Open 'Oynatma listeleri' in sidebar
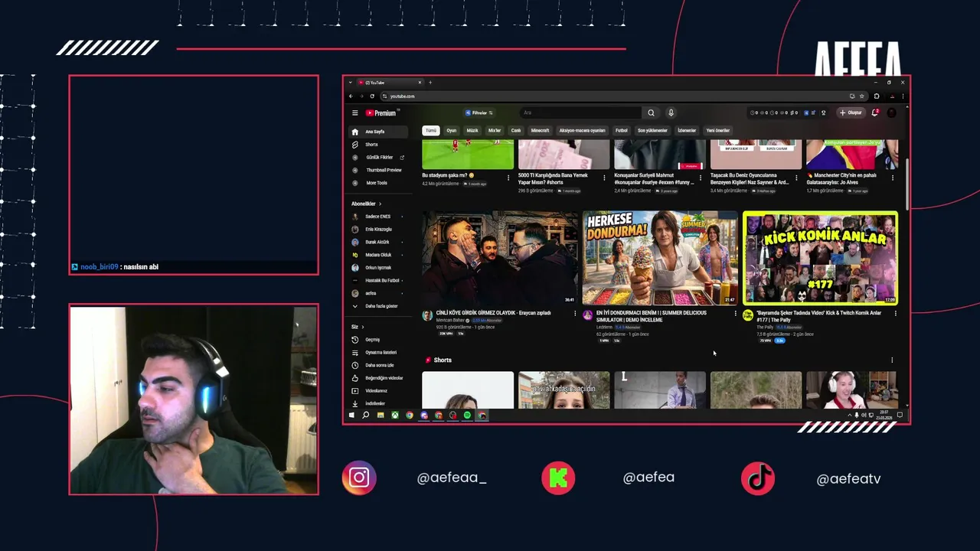 pos(377,353)
